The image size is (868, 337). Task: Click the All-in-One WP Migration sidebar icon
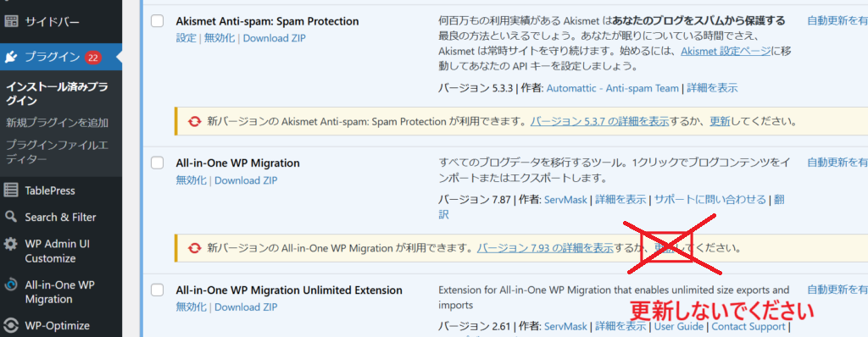coord(11,285)
